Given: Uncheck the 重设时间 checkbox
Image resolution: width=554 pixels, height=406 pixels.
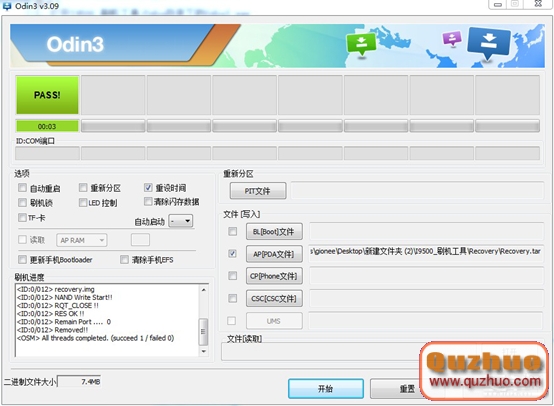Looking at the screenshot, I should (x=148, y=188).
